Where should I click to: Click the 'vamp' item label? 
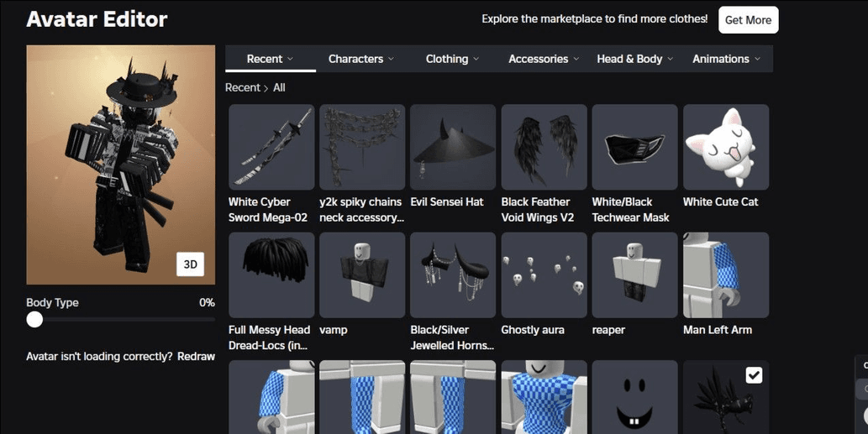coord(334,330)
